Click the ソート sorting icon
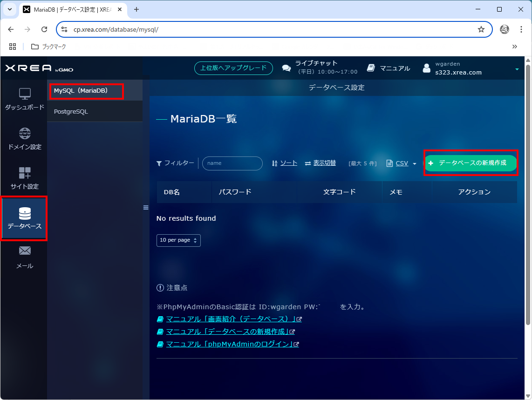The height and width of the screenshot is (400, 532). point(274,163)
